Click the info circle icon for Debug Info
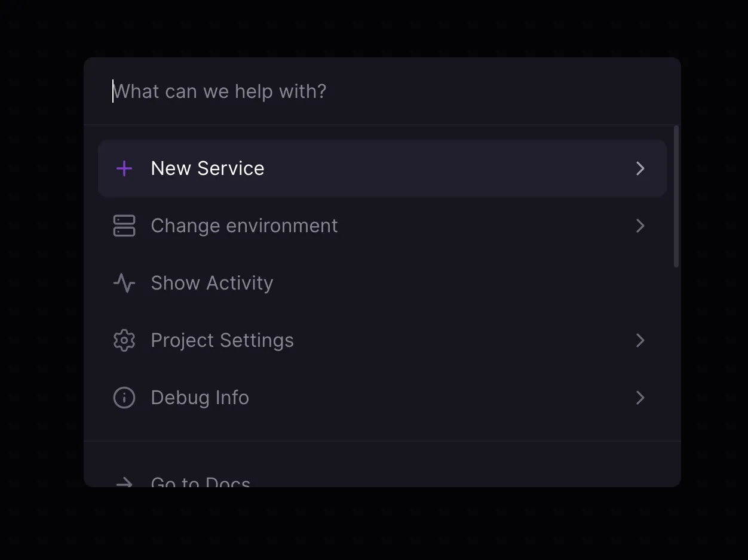The height and width of the screenshot is (560, 748). [x=124, y=398]
